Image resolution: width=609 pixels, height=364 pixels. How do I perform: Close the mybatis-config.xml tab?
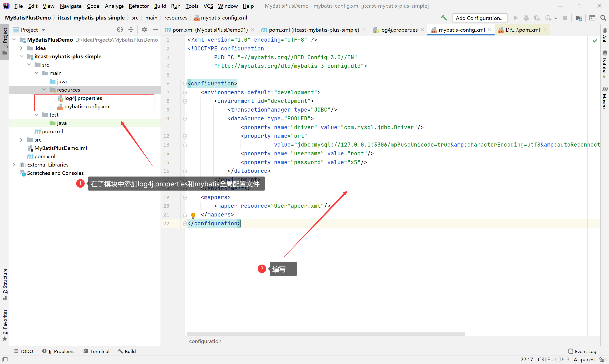(490, 30)
